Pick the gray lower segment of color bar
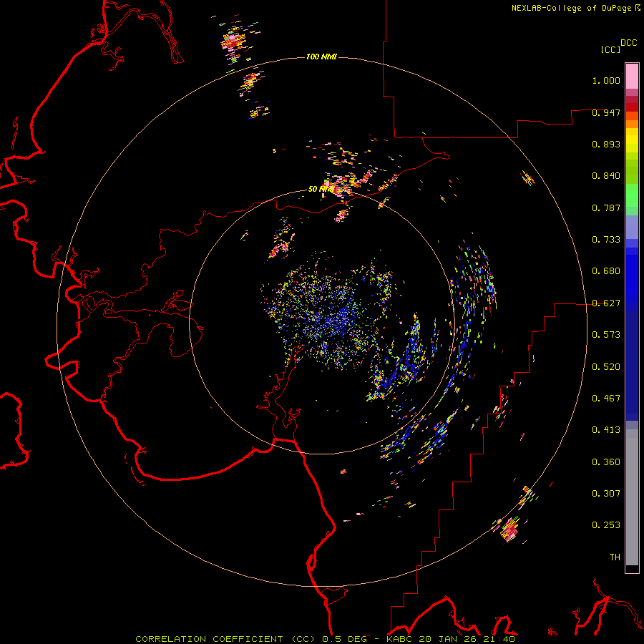This screenshot has height=644, width=644. click(632, 497)
